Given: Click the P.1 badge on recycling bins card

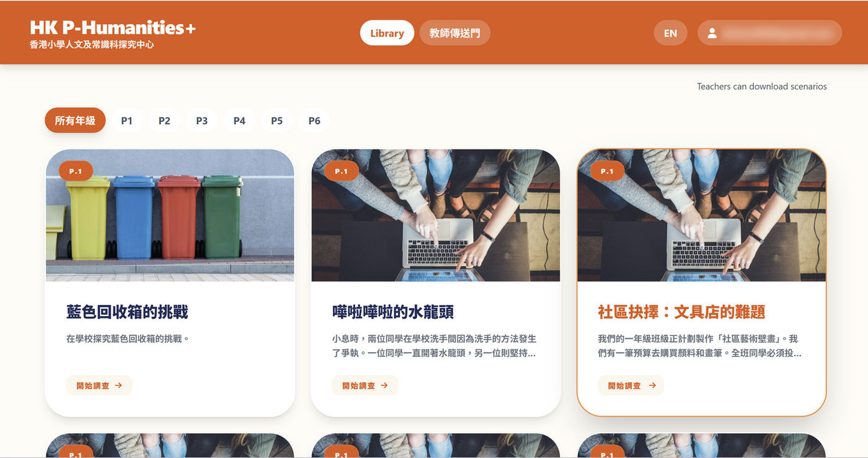Looking at the screenshot, I should pos(76,171).
